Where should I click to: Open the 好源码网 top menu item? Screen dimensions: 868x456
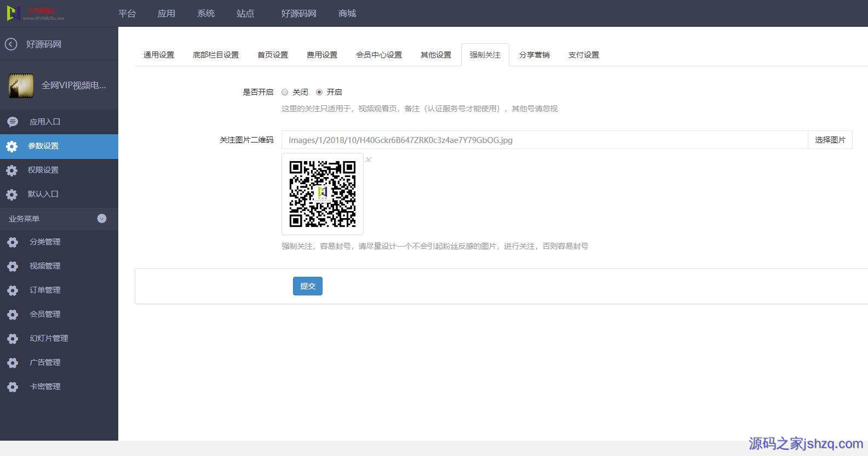point(299,13)
